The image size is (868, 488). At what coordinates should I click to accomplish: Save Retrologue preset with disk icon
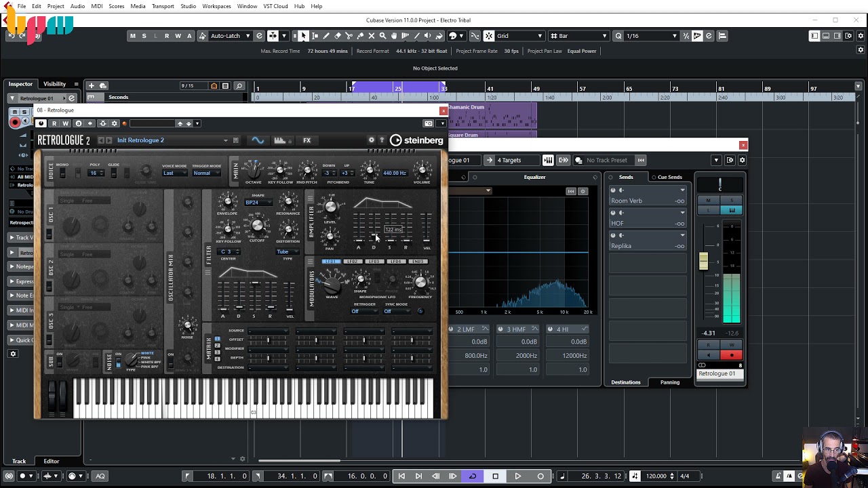click(x=235, y=140)
